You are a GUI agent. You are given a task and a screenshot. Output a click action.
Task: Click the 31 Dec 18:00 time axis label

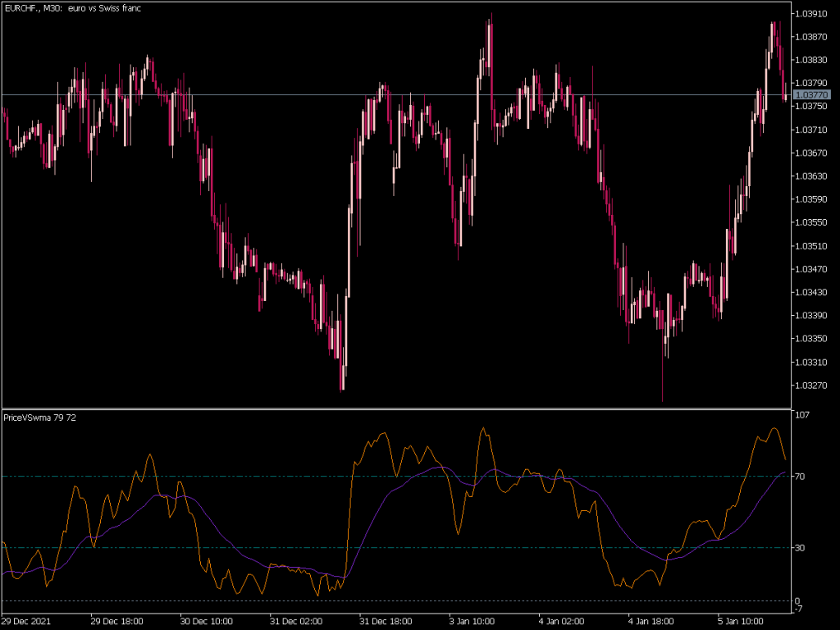[384, 621]
